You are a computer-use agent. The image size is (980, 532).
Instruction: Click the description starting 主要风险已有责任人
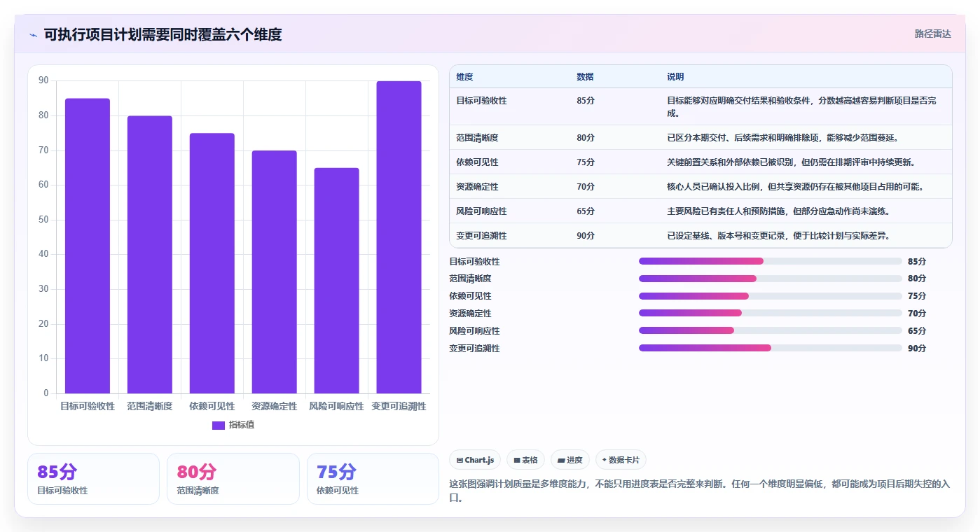click(778, 211)
